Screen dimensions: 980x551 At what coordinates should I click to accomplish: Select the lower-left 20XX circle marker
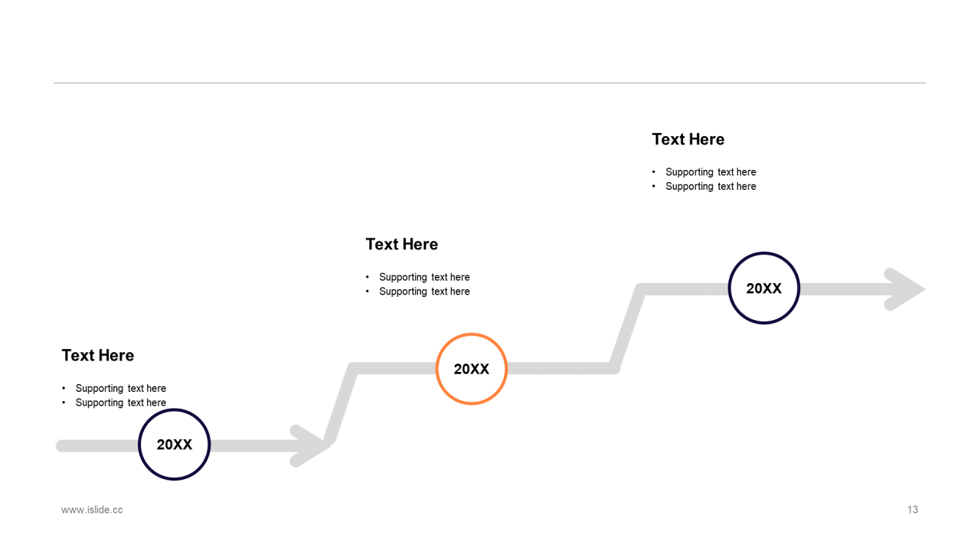(x=175, y=445)
